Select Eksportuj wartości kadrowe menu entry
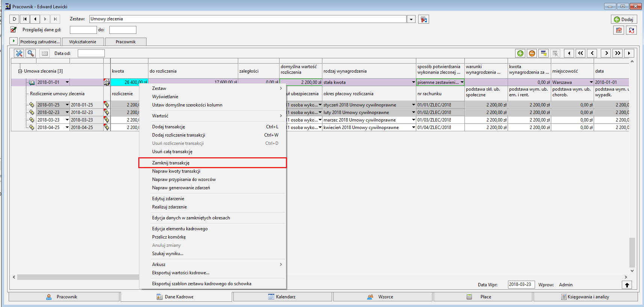This screenshot has width=644, height=307. [x=213, y=273]
